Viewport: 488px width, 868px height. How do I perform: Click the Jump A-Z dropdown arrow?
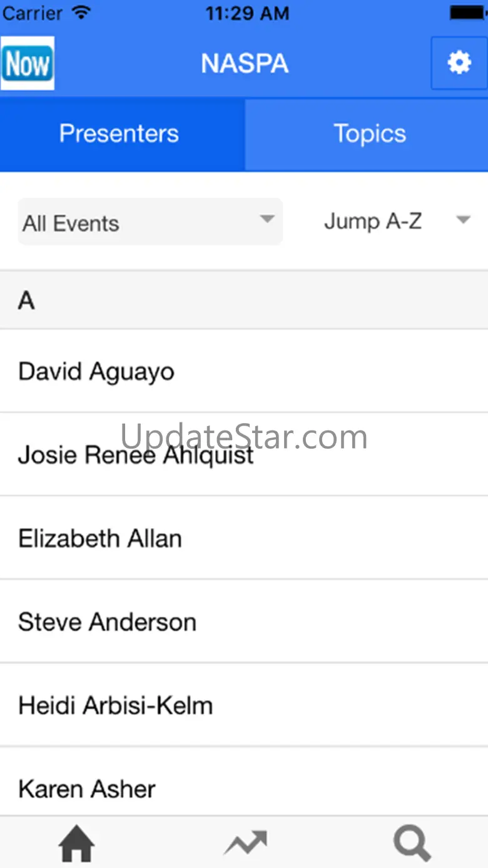click(463, 220)
